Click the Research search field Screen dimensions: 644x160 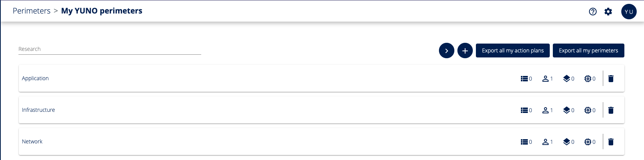(110, 49)
